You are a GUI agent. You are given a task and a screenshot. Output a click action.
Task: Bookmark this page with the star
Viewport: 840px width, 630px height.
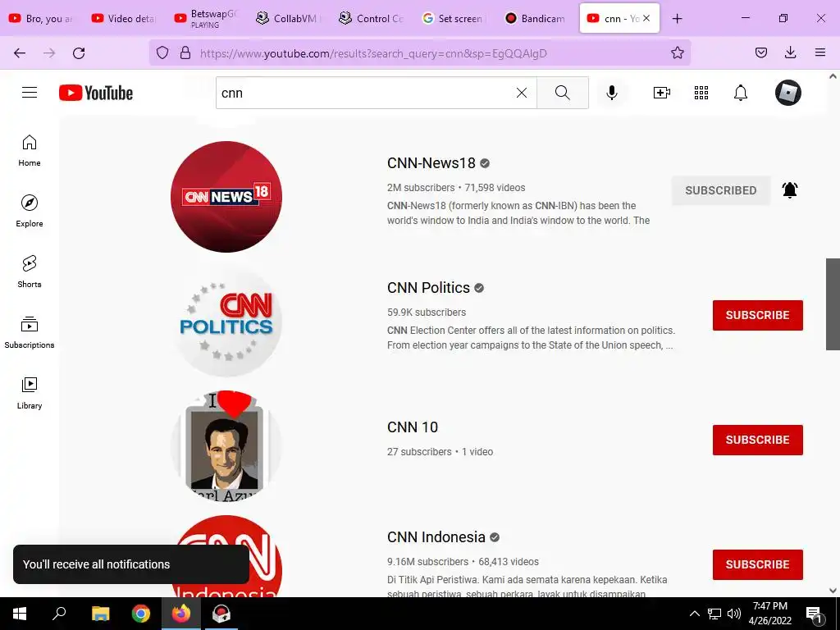(x=677, y=52)
